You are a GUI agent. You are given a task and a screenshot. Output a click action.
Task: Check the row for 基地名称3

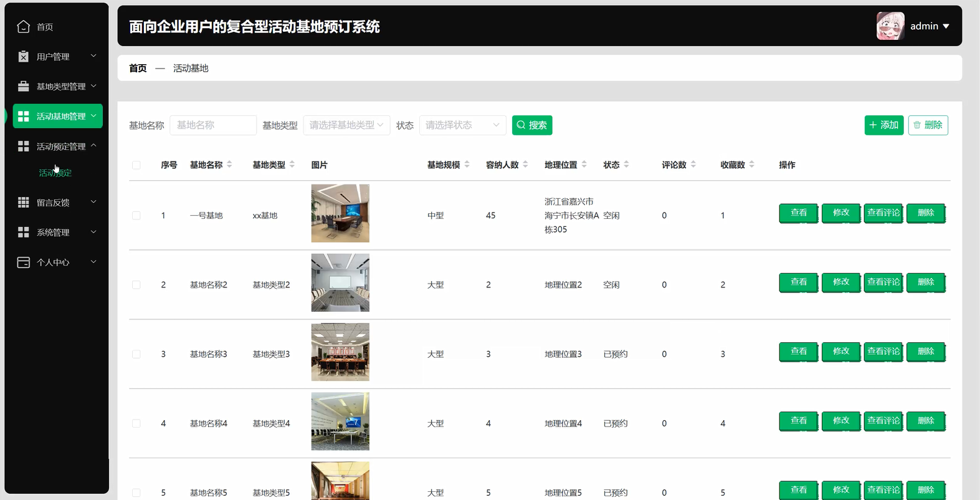pyautogui.click(x=136, y=354)
